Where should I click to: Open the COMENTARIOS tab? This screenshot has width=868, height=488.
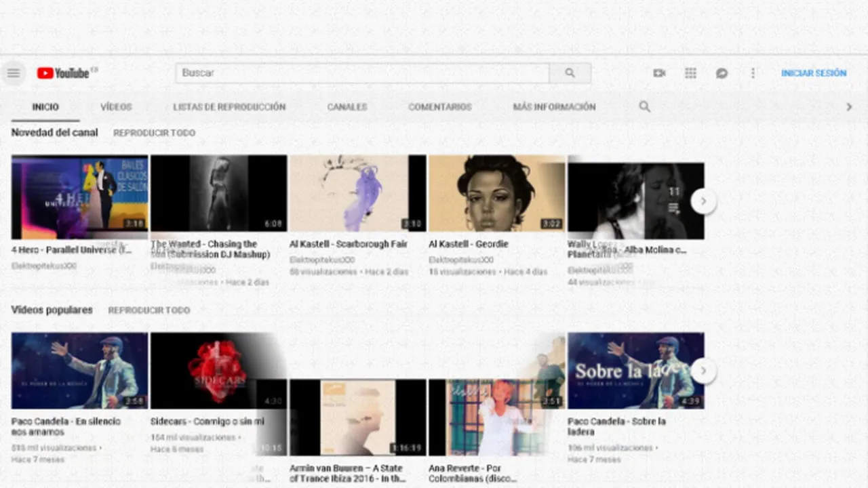click(x=440, y=106)
